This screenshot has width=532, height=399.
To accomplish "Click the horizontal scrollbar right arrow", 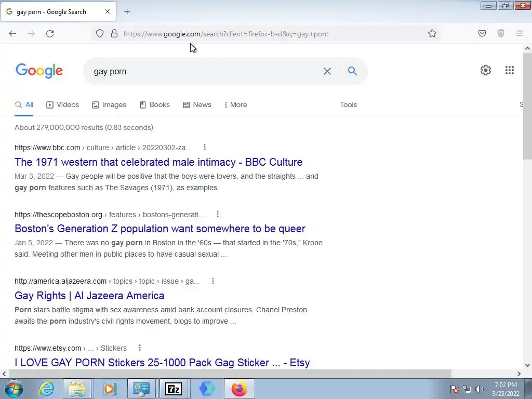I will coord(519,374).
